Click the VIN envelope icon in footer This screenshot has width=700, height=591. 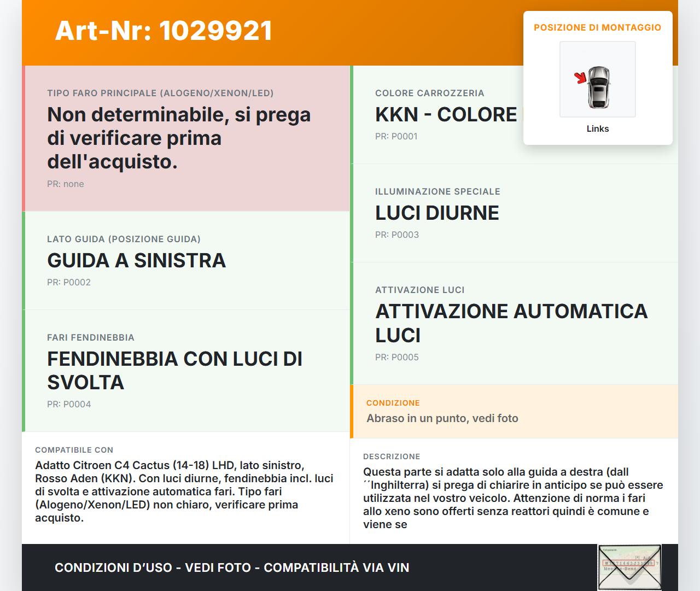[629, 567]
